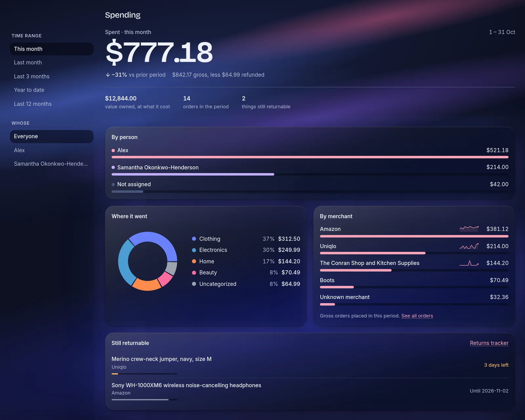
Task: Click the 2 things still returnable stat
Action: click(266, 102)
